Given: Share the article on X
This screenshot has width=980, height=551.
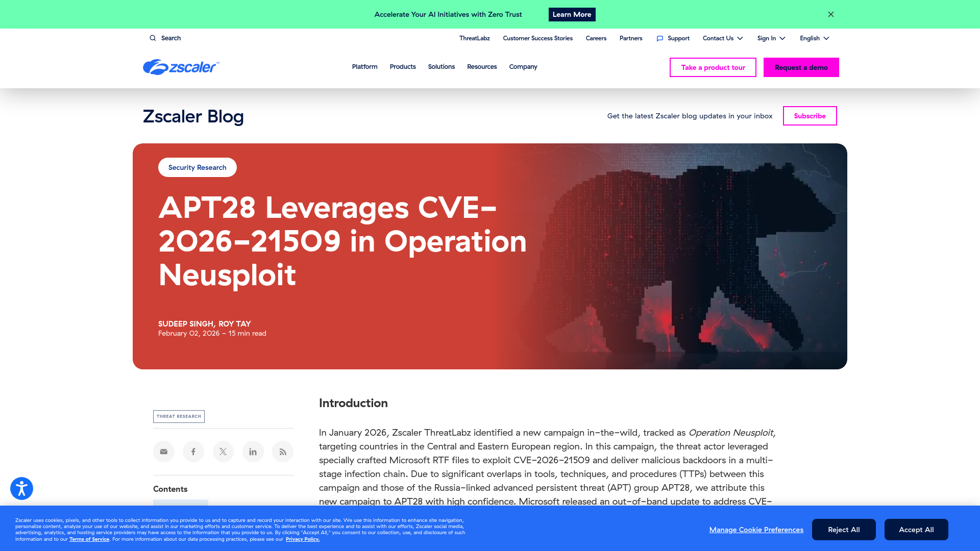Looking at the screenshot, I should 223,452.
